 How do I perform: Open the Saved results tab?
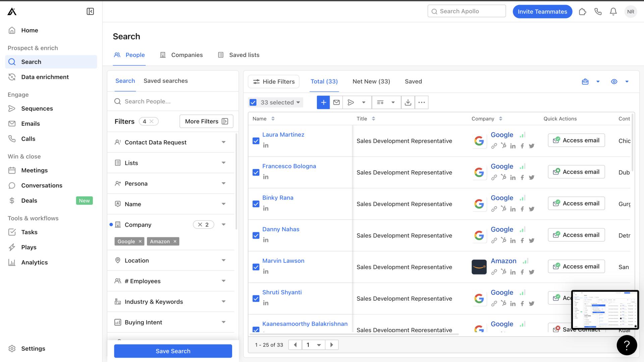click(x=413, y=81)
